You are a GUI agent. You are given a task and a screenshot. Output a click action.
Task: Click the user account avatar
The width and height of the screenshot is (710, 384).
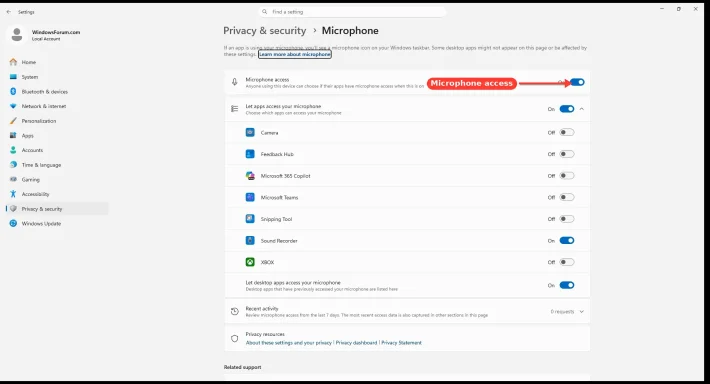[x=17, y=34]
